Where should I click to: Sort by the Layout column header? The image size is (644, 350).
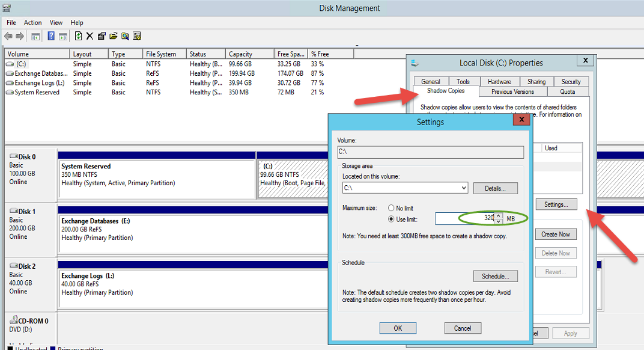pyautogui.click(x=89, y=54)
